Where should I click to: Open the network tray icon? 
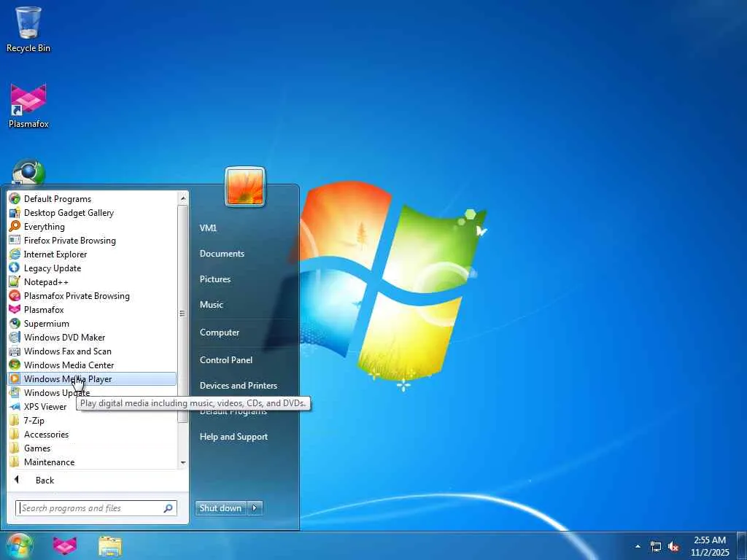pos(656,547)
